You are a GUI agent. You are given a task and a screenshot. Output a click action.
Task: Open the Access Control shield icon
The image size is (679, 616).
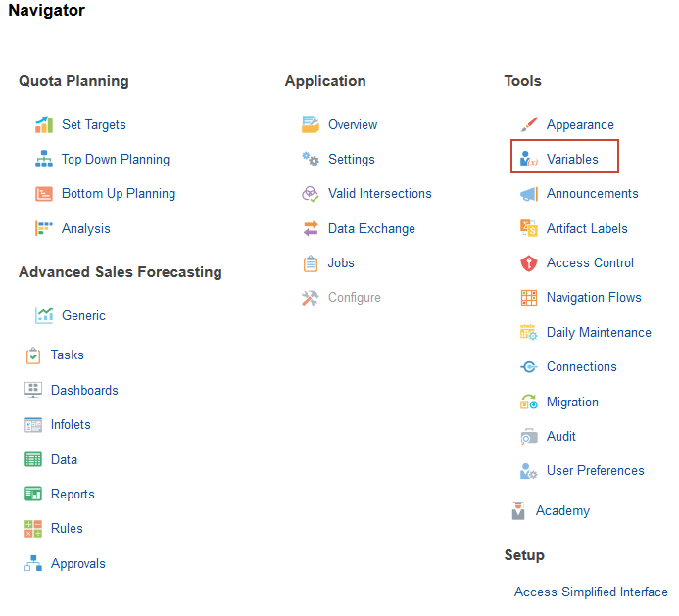click(529, 263)
